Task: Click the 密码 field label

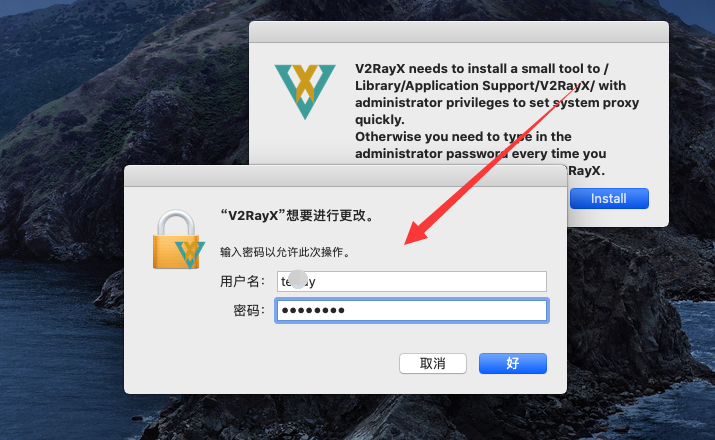Action: click(x=249, y=311)
